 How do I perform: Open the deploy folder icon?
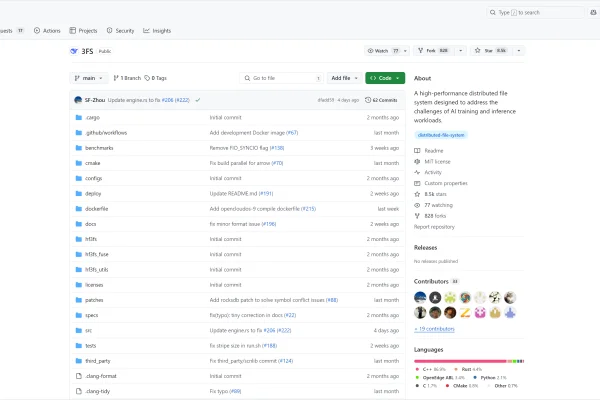tap(79, 194)
